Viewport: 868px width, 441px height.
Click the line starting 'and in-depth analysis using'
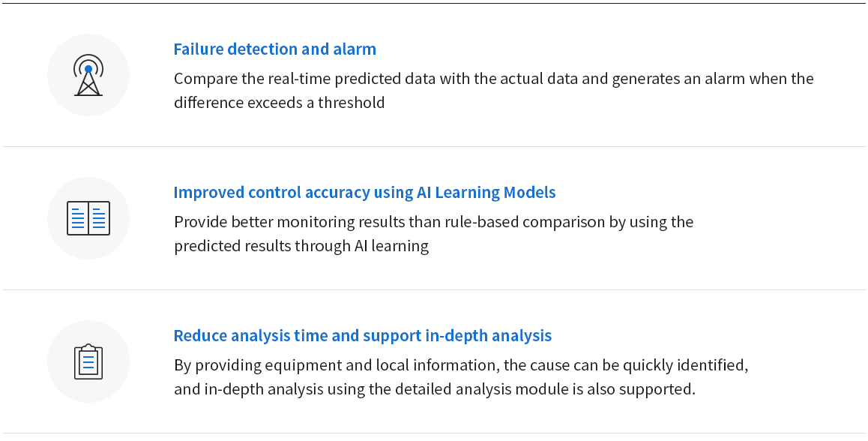[435, 389]
